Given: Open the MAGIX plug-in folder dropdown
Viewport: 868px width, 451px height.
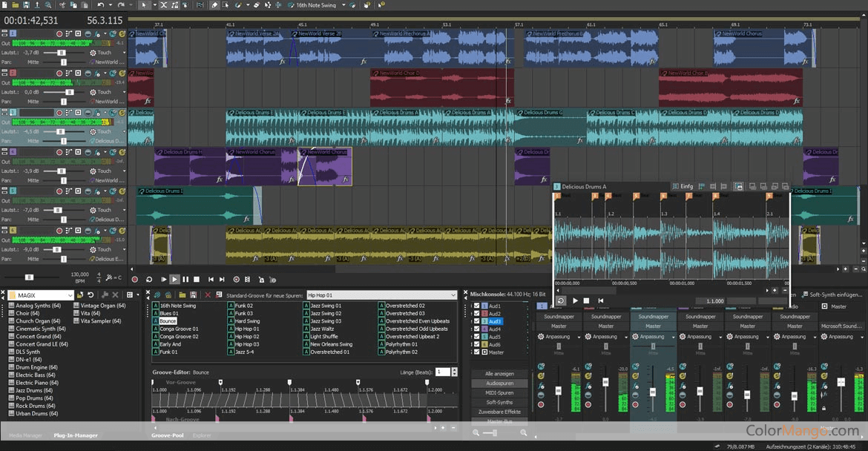Looking at the screenshot, I should tap(70, 295).
